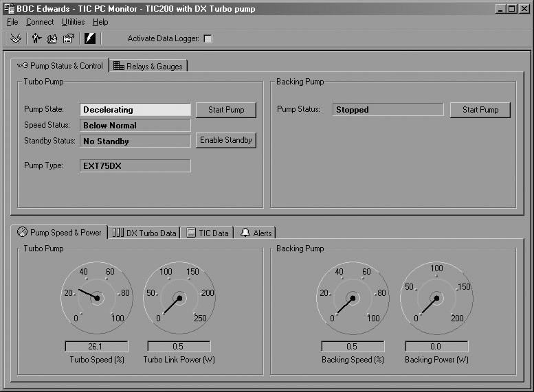534x392 pixels.
Task: Open the Utilities menu
Action: [74, 22]
